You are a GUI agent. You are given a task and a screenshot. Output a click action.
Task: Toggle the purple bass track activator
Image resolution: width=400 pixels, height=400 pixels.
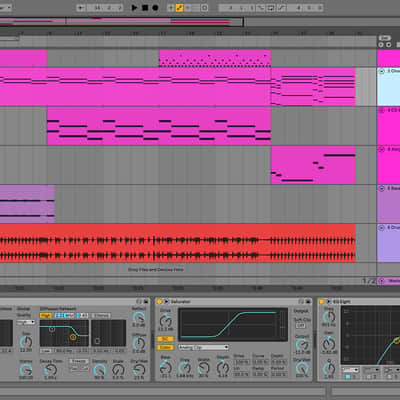[381, 188]
